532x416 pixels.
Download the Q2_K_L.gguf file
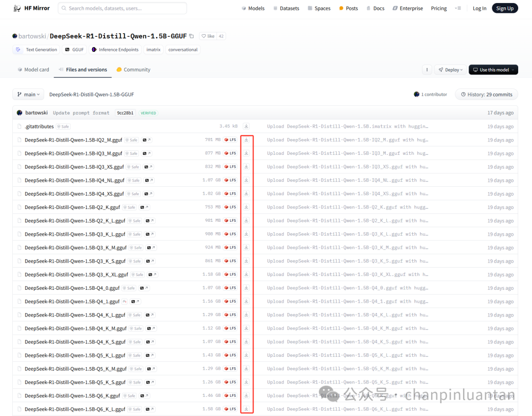pos(246,220)
